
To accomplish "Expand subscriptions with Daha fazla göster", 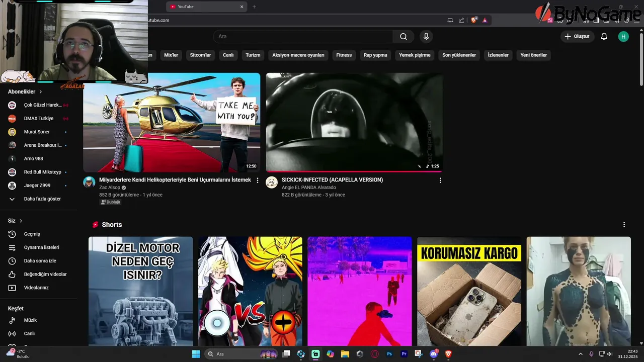I will point(39,199).
